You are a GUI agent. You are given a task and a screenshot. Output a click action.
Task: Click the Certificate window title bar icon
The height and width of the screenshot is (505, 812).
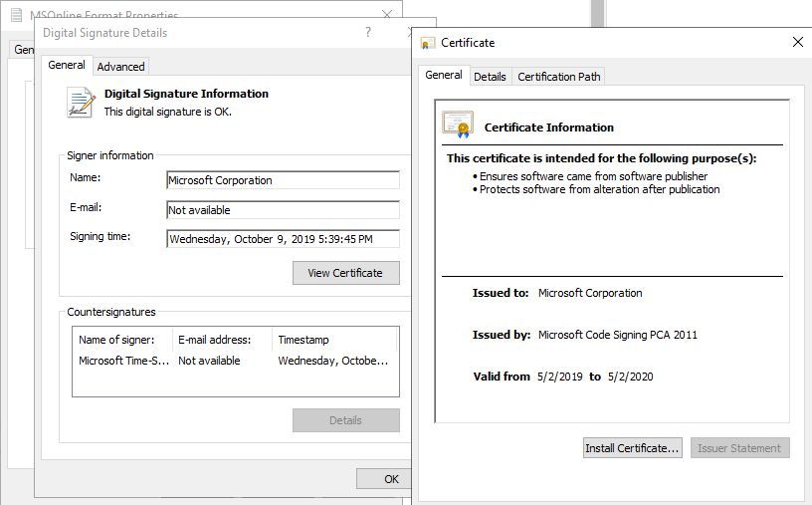point(428,43)
